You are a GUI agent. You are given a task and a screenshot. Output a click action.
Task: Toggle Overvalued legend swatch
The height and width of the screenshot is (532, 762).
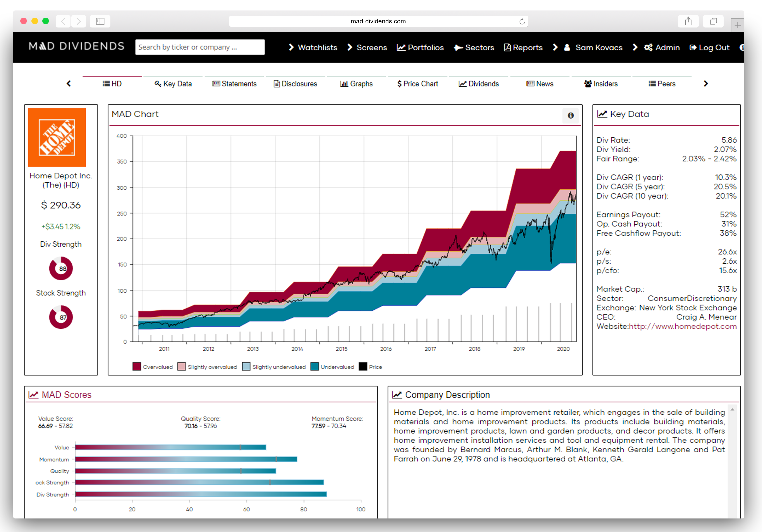coord(137,366)
